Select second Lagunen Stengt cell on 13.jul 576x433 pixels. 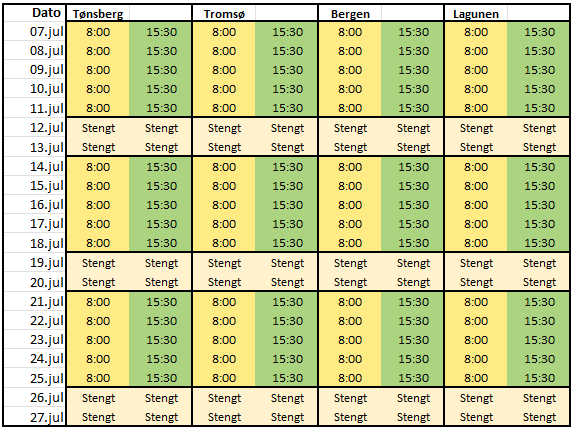tap(539, 147)
